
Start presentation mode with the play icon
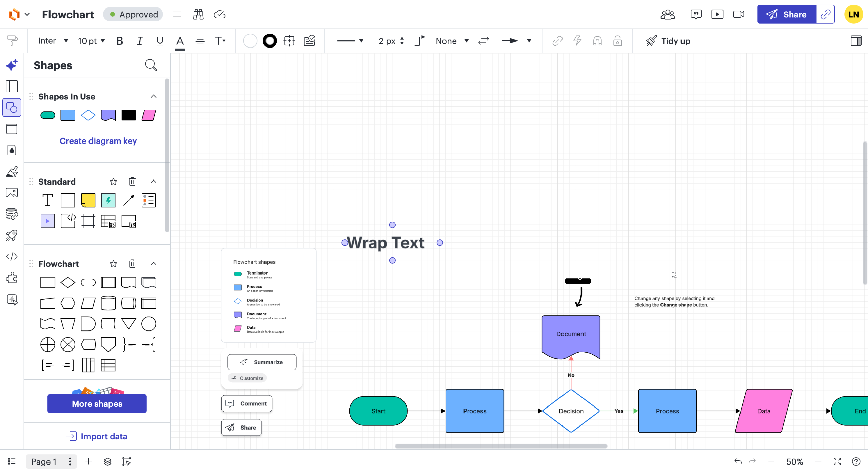(x=717, y=14)
